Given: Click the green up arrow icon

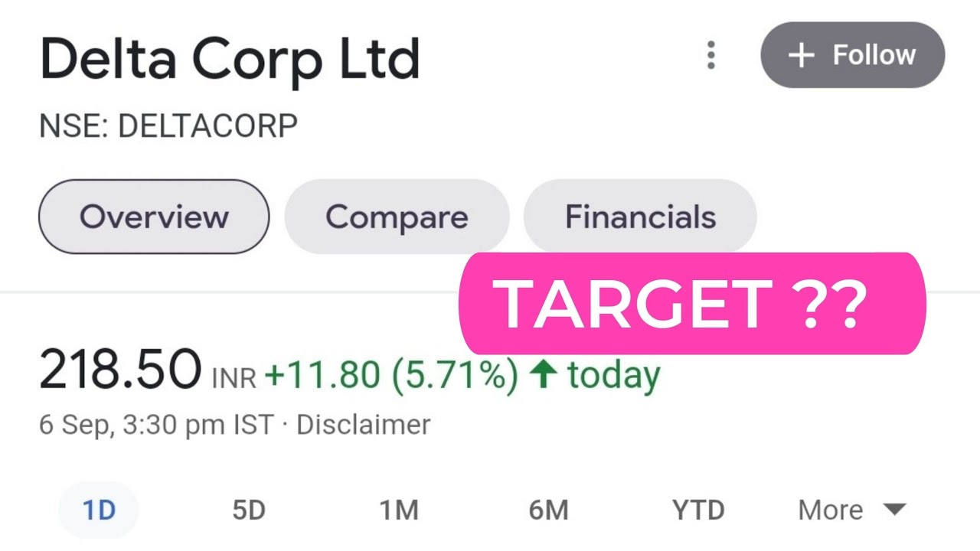Looking at the screenshot, I should (543, 375).
